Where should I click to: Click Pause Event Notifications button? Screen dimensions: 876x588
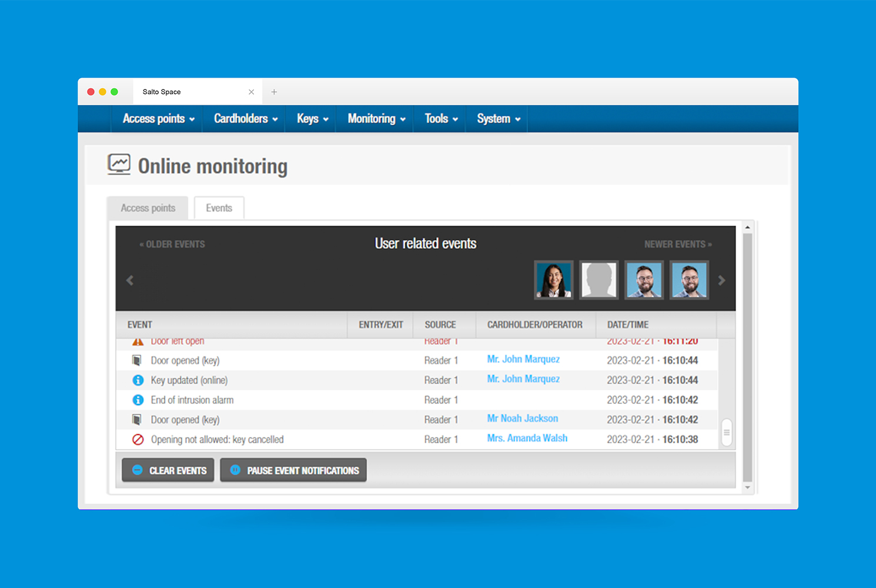pyautogui.click(x=293, y=470)
